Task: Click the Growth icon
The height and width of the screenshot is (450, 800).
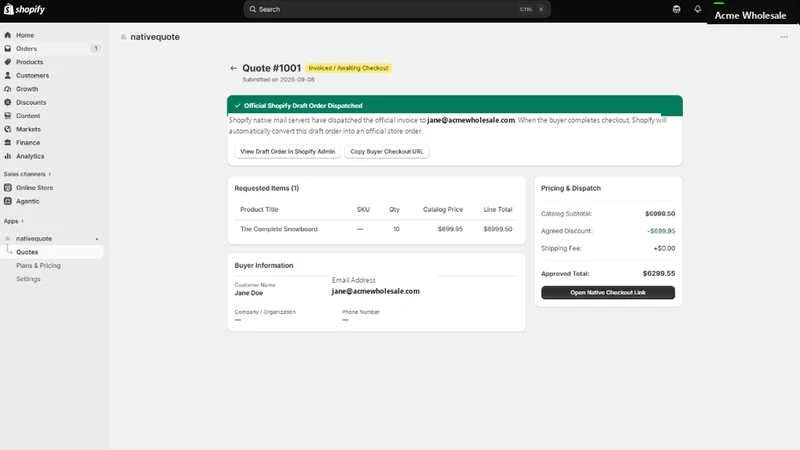Action: pos(8,89)
